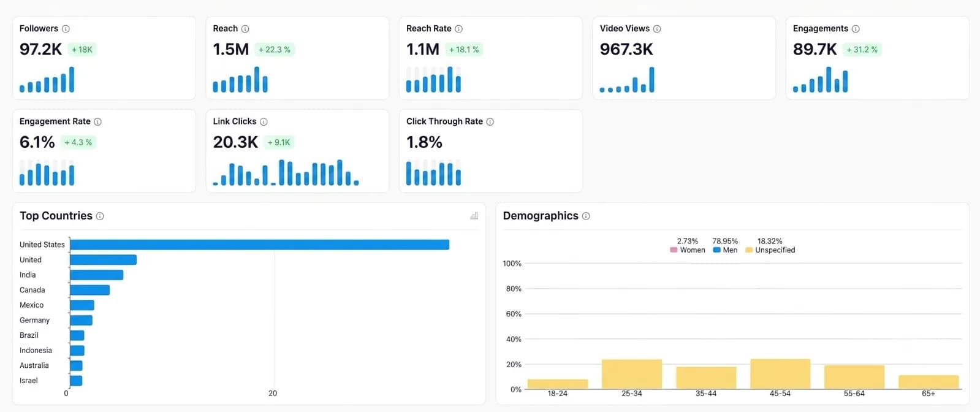980x412 pixels.
Task: Click the United States bar in Top Countries
Action: point(260,245)
